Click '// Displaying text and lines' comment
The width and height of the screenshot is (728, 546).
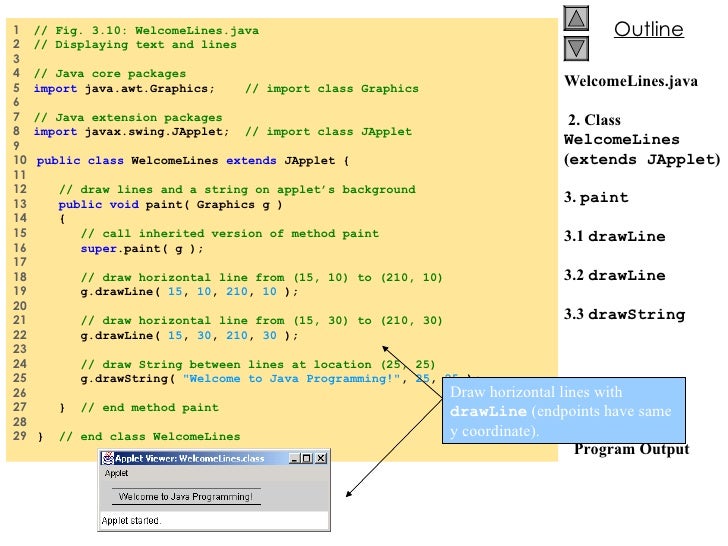click(135, 45)
